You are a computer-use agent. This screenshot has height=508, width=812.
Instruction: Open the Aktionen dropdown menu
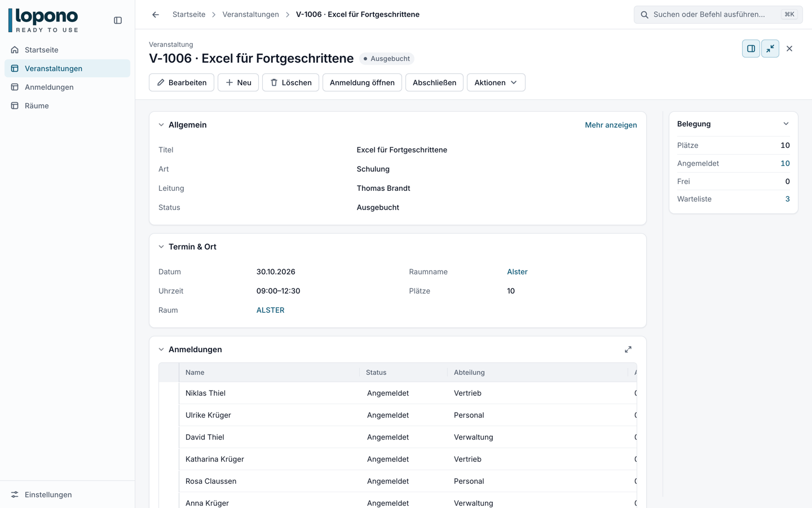[496, 82]
